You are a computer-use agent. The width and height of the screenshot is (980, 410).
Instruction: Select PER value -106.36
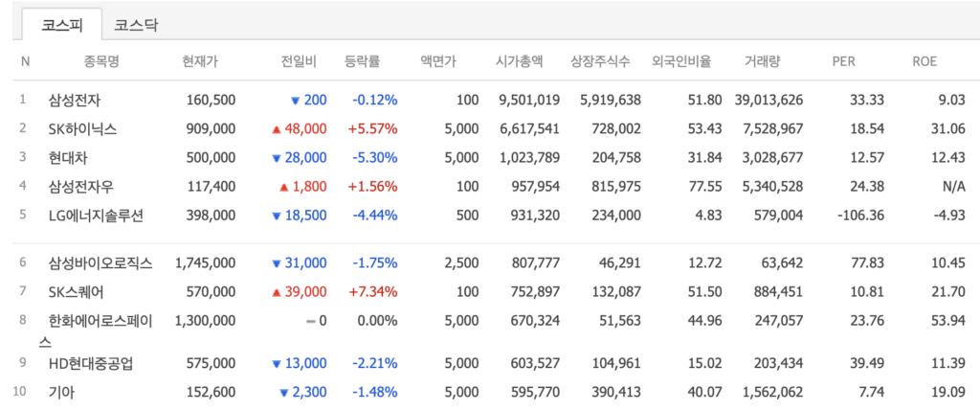click(861, 216)
